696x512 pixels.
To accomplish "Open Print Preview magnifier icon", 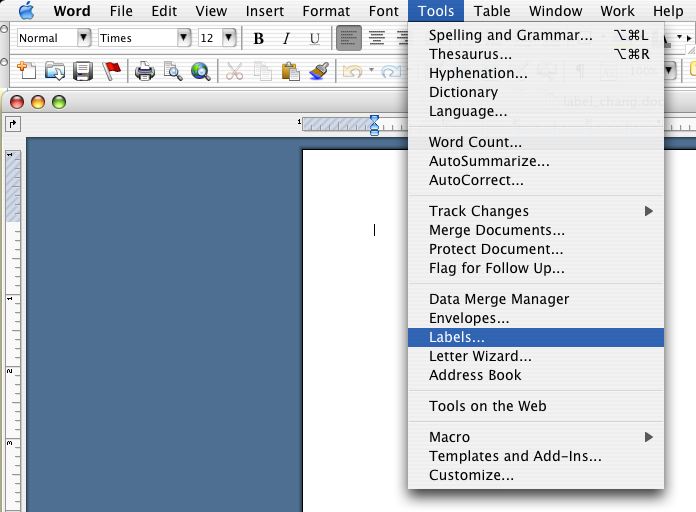I will pos(173,71).
